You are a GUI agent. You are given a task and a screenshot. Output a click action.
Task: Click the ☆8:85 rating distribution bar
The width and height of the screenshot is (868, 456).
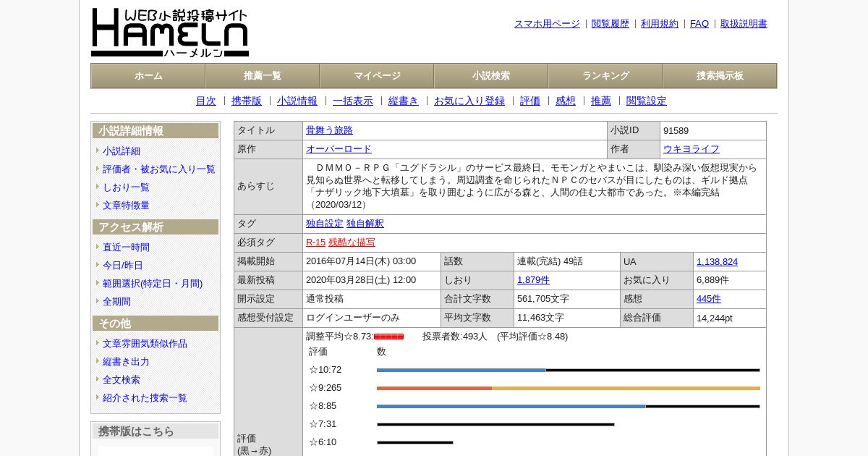click(x=568, y=406)
